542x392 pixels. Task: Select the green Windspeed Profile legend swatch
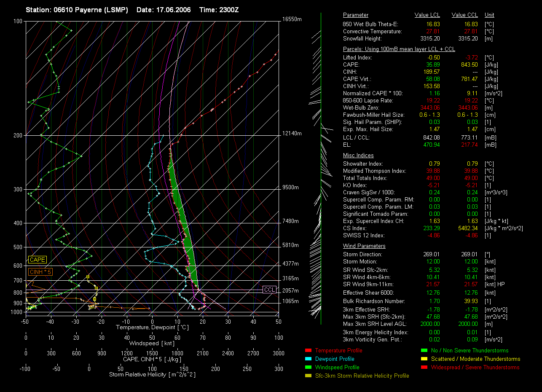[308, 367]
